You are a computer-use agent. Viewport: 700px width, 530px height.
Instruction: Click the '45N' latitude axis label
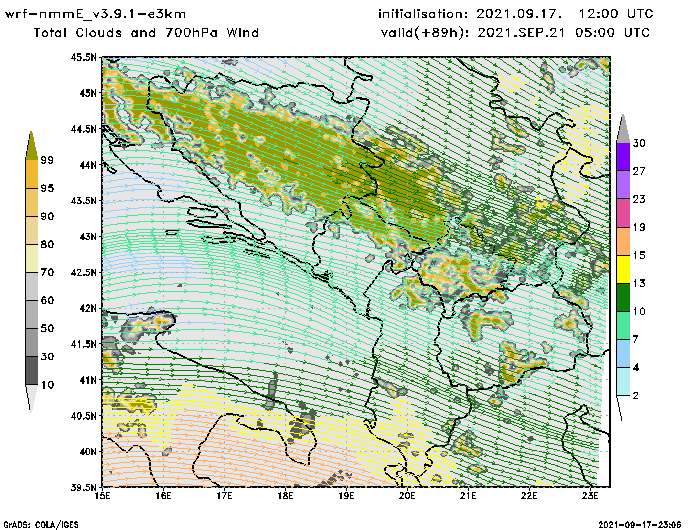coord(88,93)
